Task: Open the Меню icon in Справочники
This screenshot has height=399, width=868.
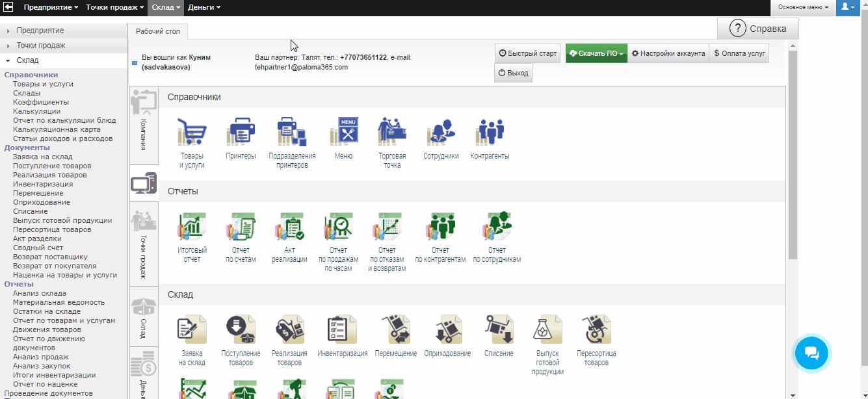Action: 343,132
